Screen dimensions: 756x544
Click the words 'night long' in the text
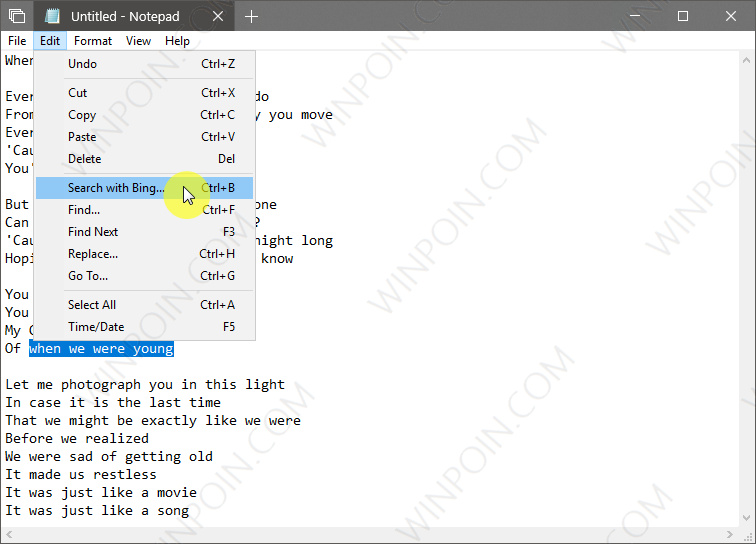(294, 241)
